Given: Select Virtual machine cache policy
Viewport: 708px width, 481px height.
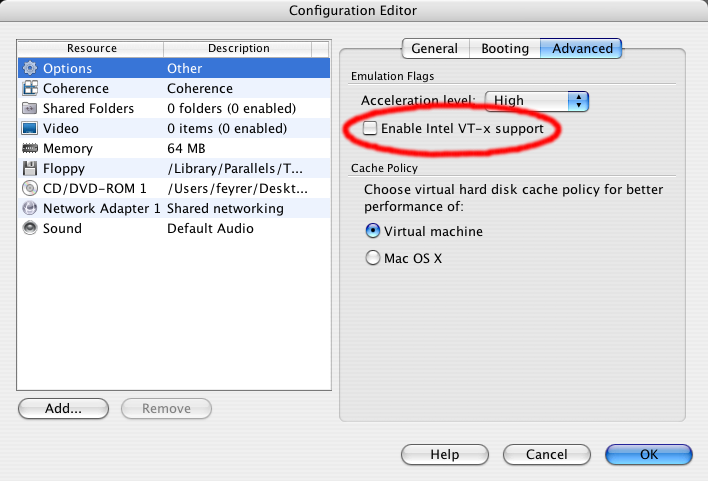Looking at the screenshot, I should point(373,231).
